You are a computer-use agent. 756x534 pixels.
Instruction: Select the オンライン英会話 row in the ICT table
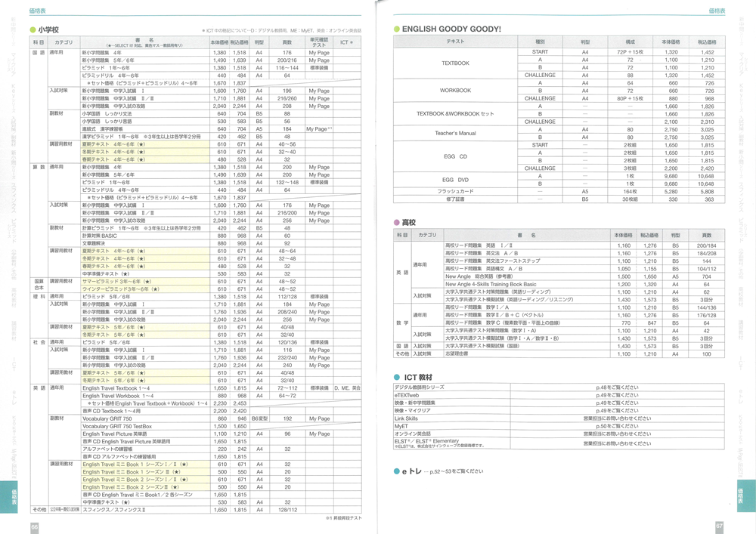tap(559, 434)
